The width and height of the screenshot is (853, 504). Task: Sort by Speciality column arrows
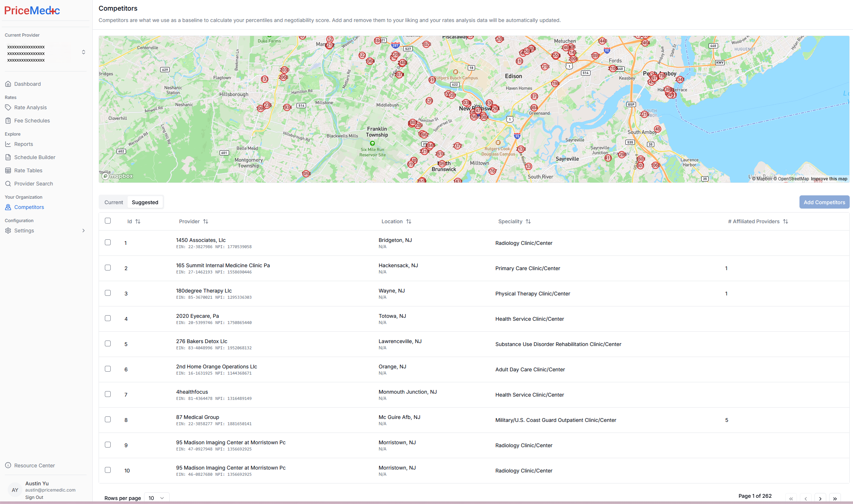528,221
